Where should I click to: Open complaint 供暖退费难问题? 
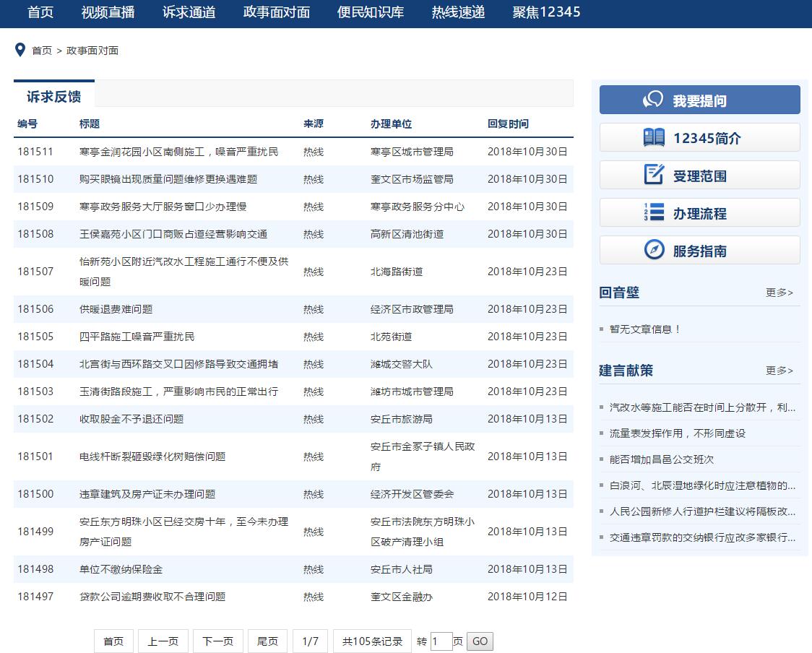tap(116, 309)
